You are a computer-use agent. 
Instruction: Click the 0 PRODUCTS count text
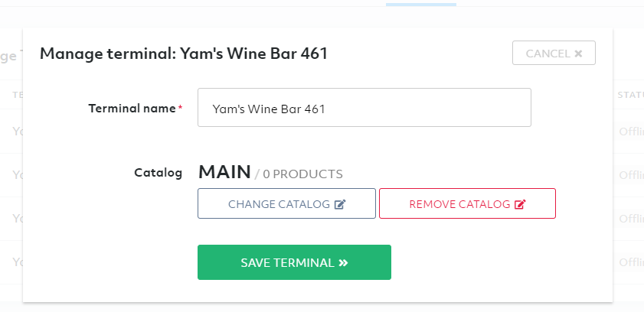click(x=302, y=174)
